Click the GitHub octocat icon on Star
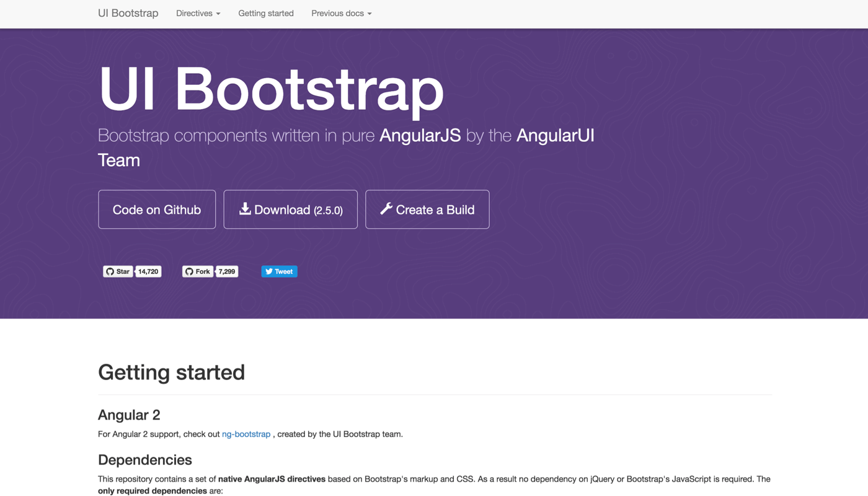 110,272
